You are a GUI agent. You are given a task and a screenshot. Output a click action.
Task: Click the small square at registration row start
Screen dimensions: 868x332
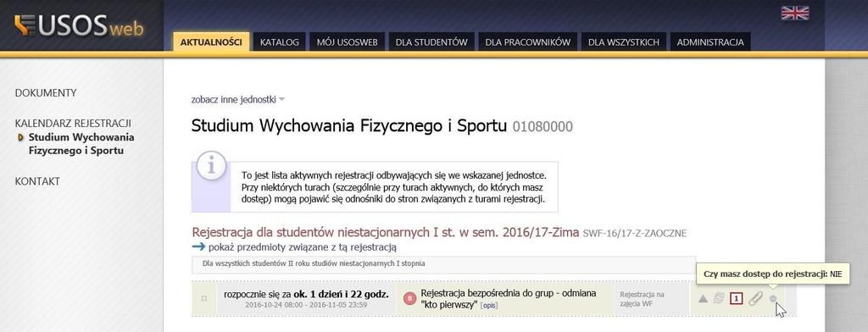tap(204, 299)
